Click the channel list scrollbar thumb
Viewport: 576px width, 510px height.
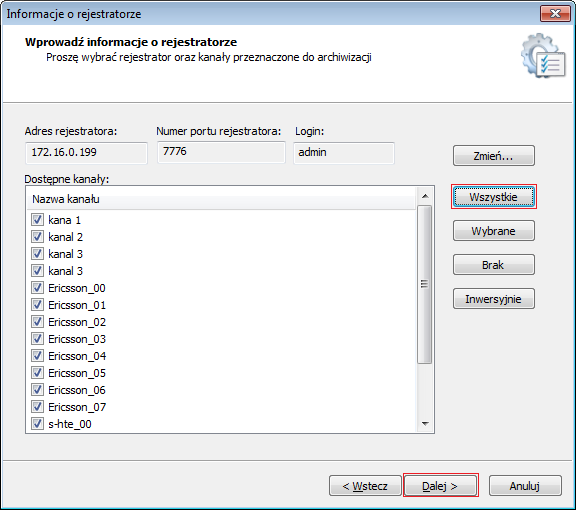pos(425,284)
